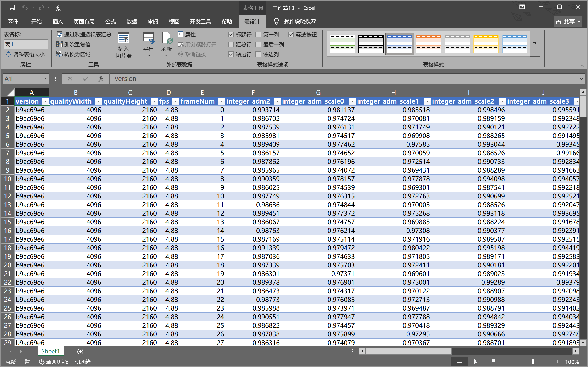Click the Share (共享) button
This screenshot has width=588, height=367.
pos(568,21)
